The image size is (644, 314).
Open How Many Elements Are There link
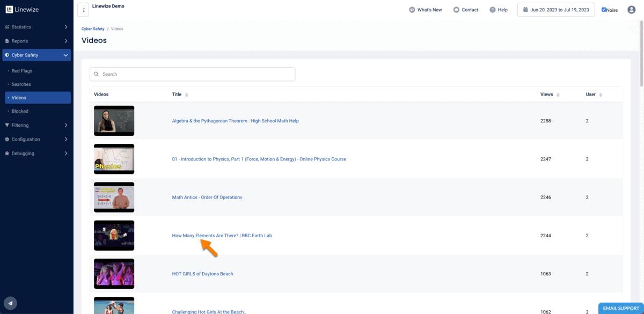click(x=222, y=236)
